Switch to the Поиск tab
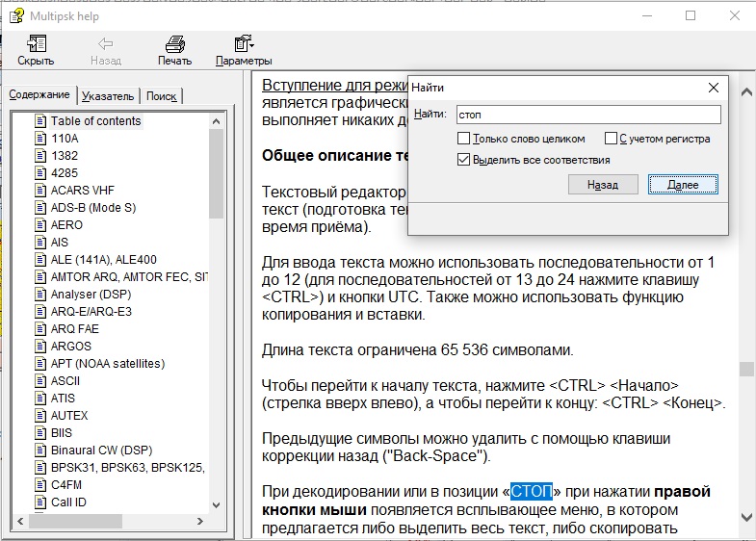 tap(161, 96)
